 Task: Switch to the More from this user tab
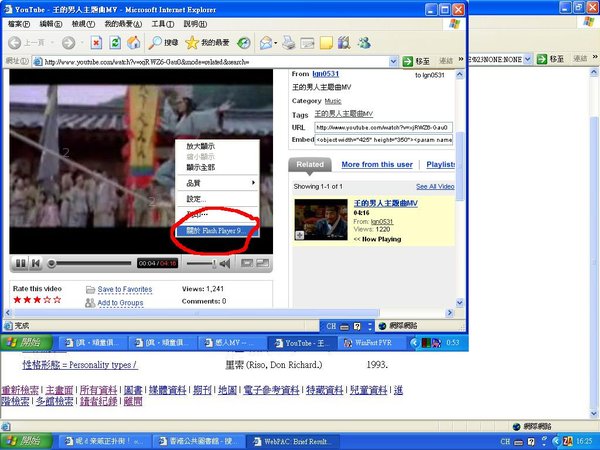tap(376, 164)
